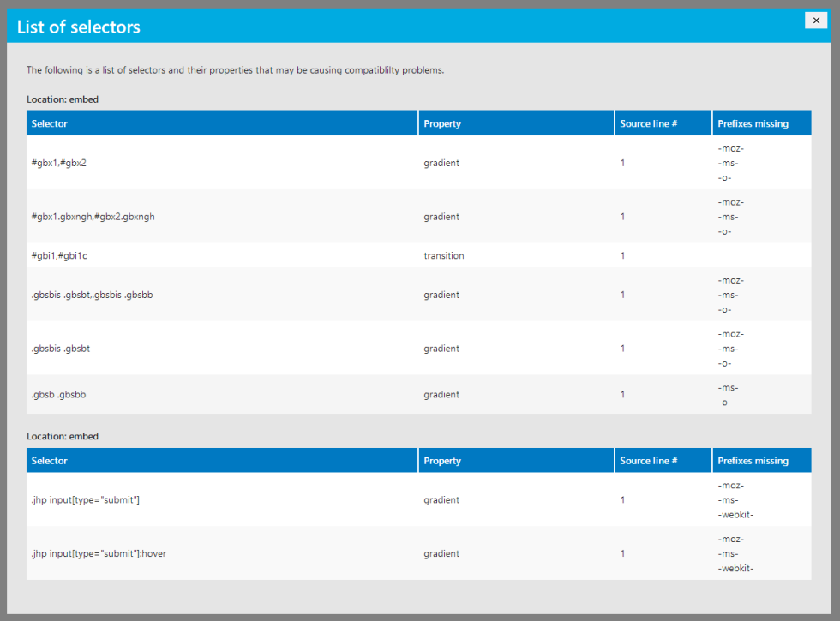Click the source line number for .gbsb .gbsbb
Viewport: 840px width, 621px height.
pyautogui.click(x=622, y=393)
